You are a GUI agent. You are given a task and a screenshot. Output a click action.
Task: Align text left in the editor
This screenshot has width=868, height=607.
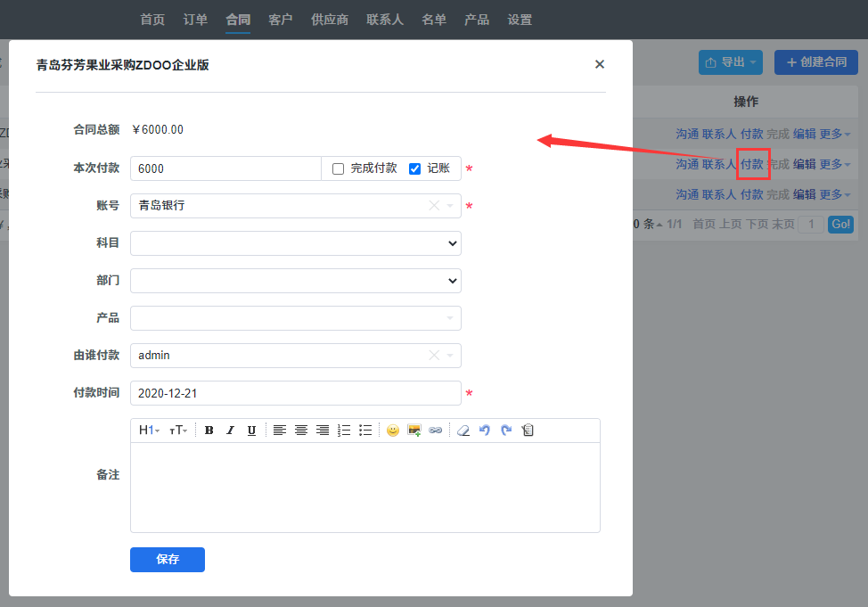point(280,431)
